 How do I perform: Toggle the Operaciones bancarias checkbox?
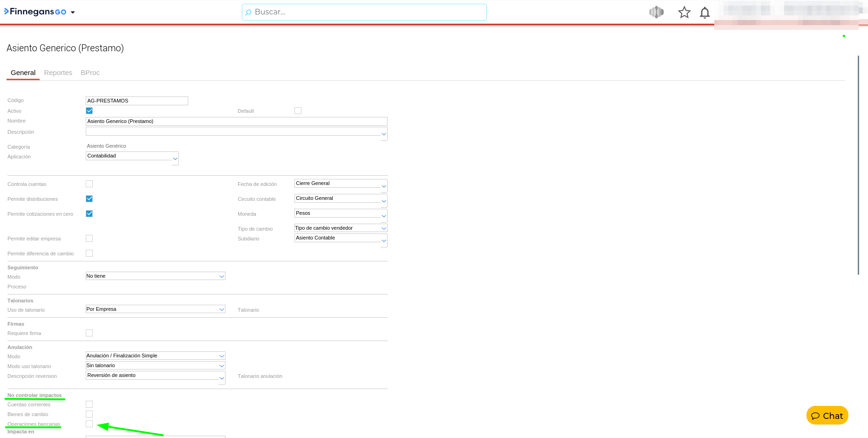click(89, 424)
